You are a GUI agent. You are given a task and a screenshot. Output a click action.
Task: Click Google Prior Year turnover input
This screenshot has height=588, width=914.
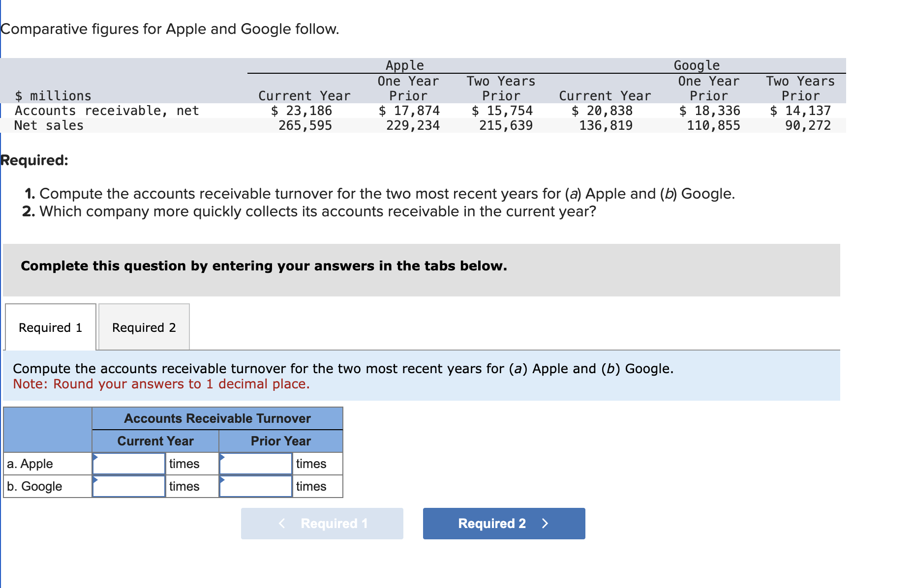click(256, 486)
